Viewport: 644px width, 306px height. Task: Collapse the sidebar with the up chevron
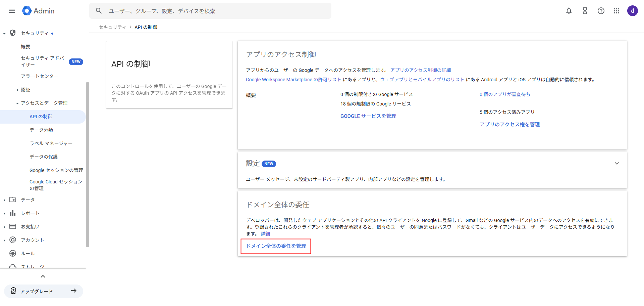43,276
